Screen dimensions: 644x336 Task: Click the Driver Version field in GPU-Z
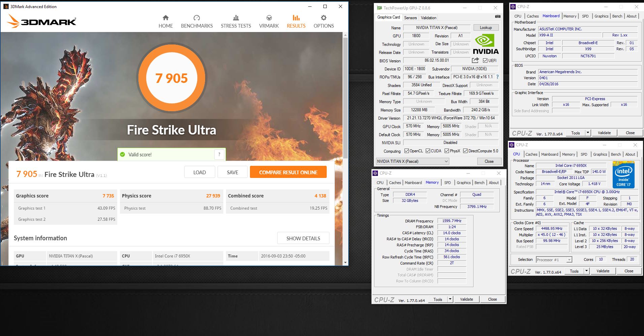[x=451, y=118]
